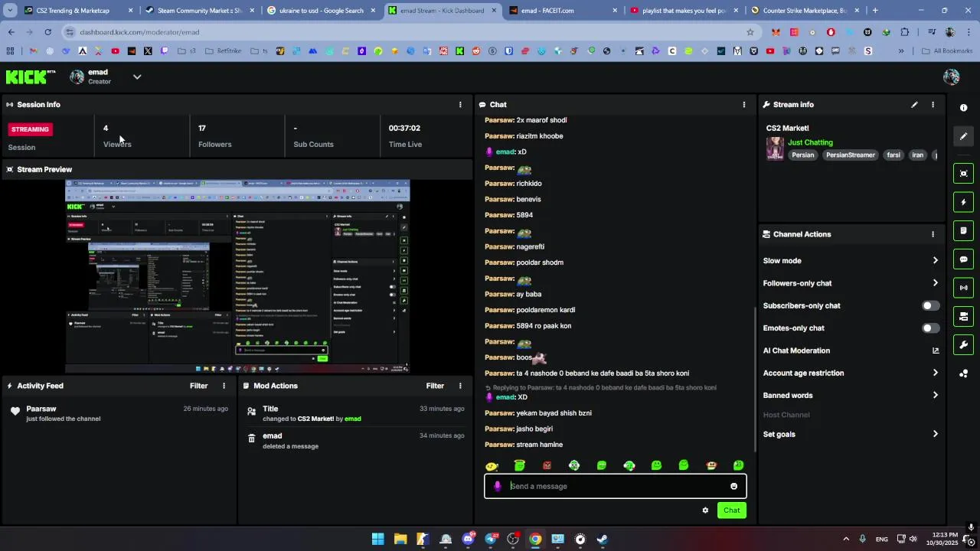Toggle Subscribers-only chat switch
The image size is (980, 551).
click(x=929, y=305)
